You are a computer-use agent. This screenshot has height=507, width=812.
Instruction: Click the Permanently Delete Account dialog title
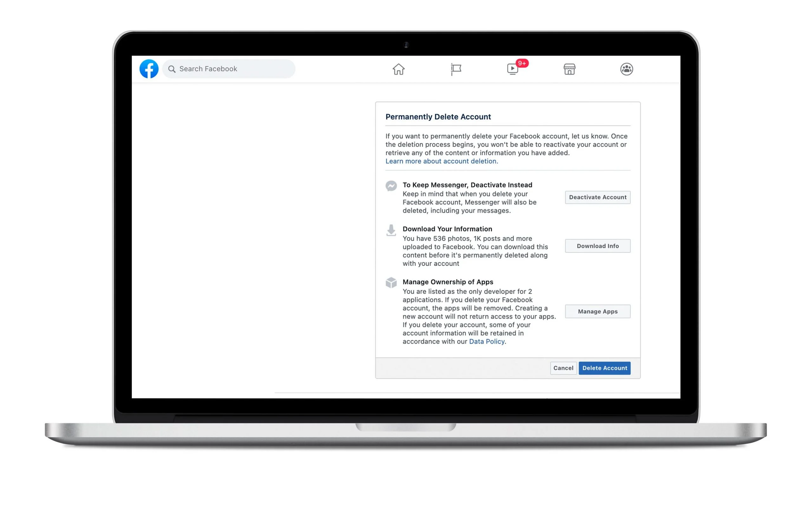click(x=438, y=116)
